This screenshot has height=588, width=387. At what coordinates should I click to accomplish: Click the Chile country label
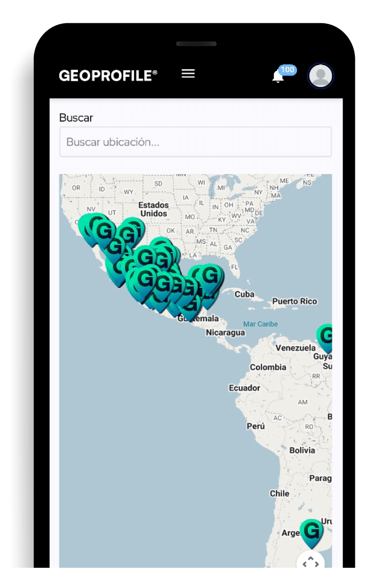(280, 494)
